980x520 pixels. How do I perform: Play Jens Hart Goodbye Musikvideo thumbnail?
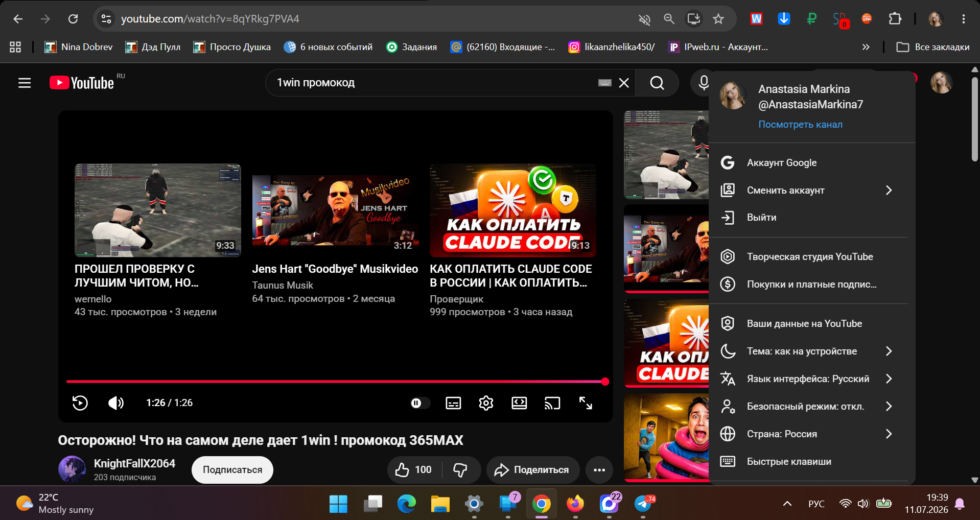click(335, 210)
